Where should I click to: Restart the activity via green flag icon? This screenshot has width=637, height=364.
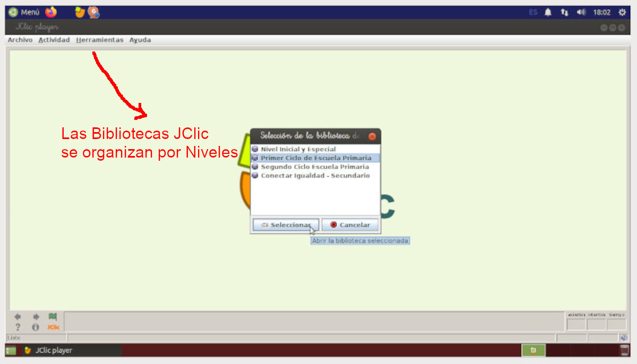click(53, 315)
